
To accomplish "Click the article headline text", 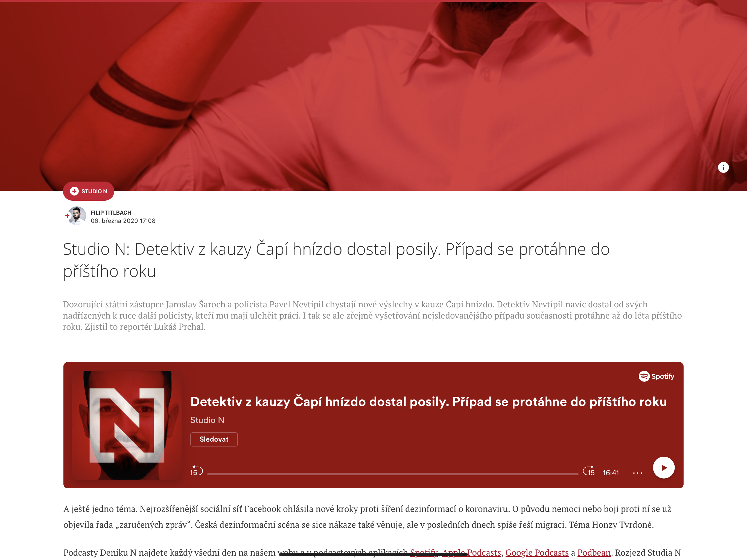I will tap(336, 260).
